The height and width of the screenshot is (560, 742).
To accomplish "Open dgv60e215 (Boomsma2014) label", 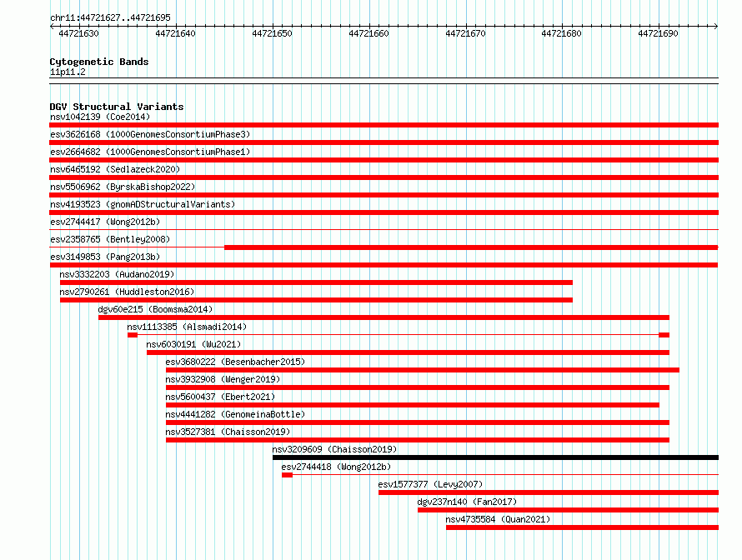I will coord(155,309).
